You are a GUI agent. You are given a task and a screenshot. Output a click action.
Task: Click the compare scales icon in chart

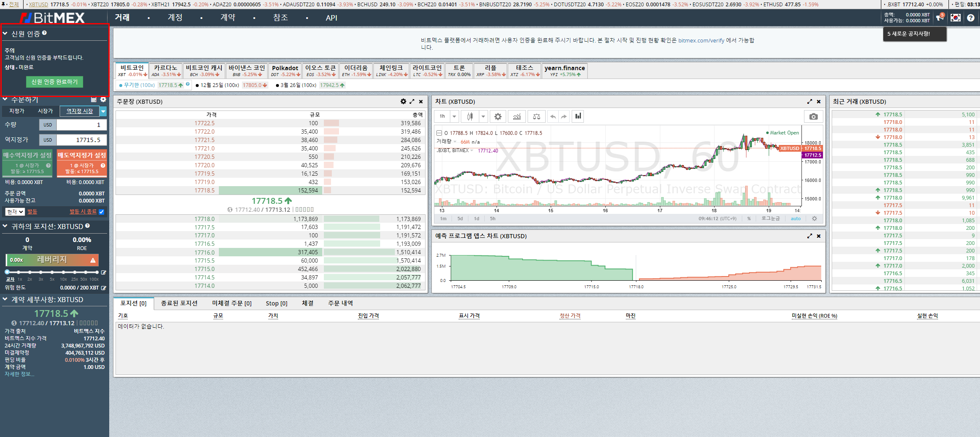pos(536,116)
